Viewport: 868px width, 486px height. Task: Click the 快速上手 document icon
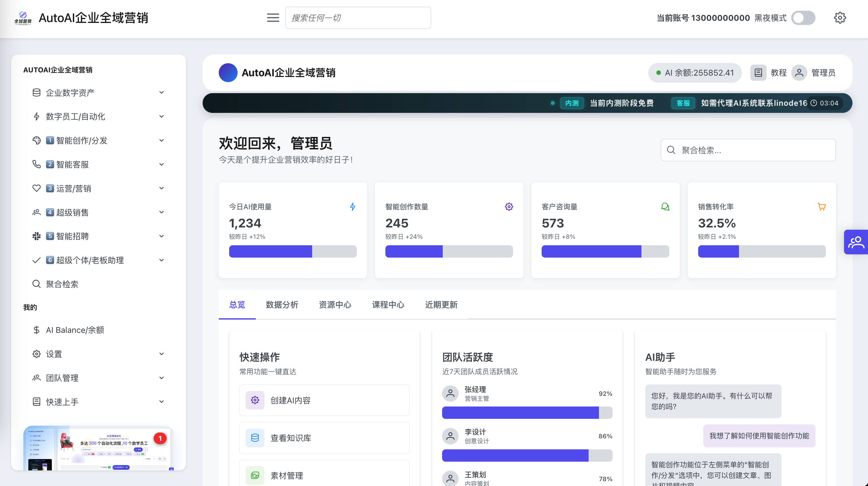(36, 402)
